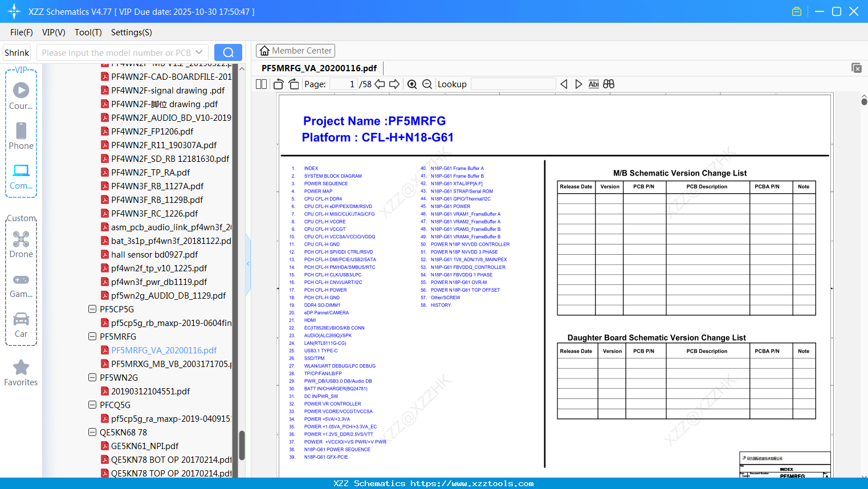Click "SYSTEM BLOCK DIAGRAM" index entry

[333, 176]
